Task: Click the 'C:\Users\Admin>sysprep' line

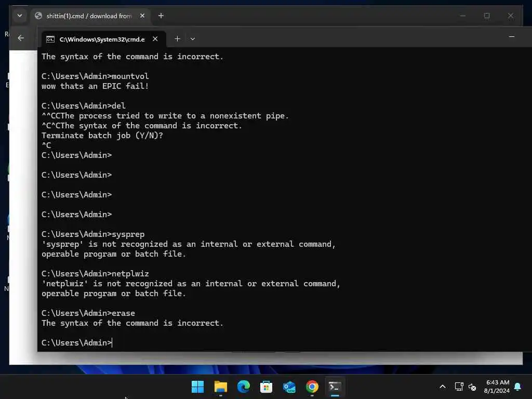Action: [93, 234]
